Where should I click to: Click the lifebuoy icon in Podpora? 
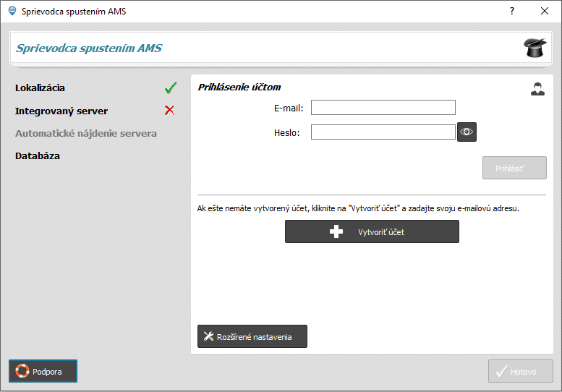tap(22, 371)
